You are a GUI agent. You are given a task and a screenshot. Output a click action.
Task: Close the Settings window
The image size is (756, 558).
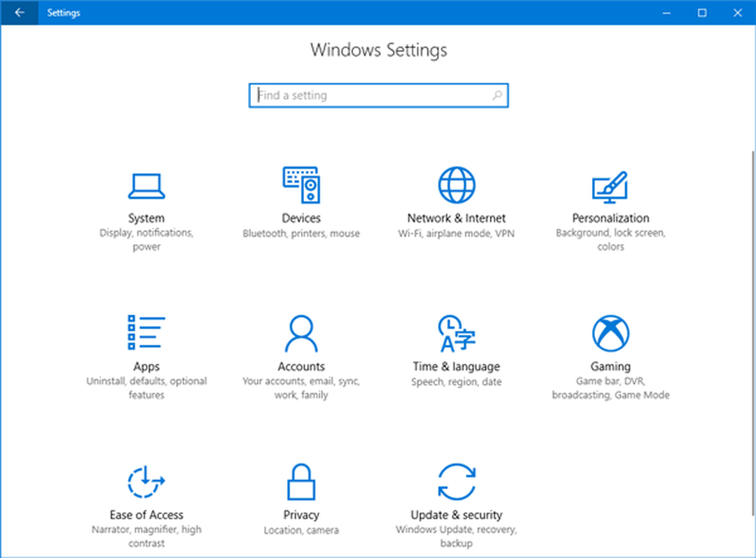(x=738, y=12)
